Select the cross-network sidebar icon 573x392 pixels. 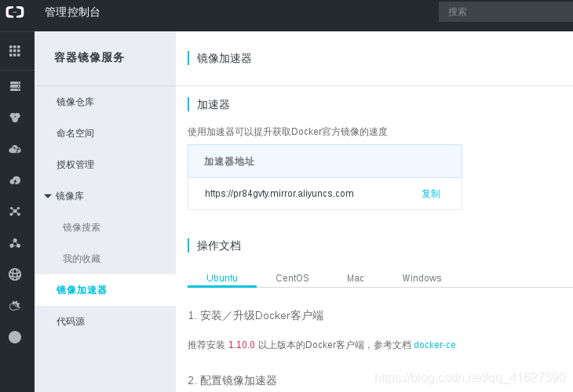[x=15, y=212]
